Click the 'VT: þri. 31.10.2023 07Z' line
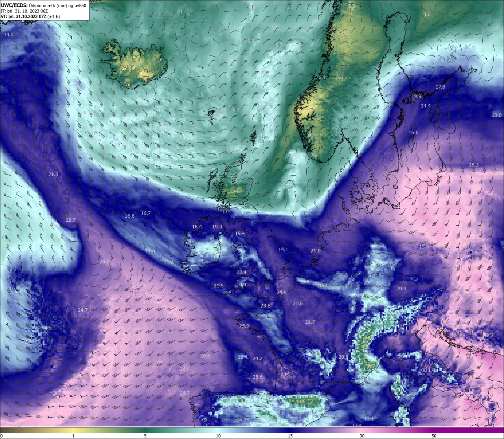This screenshot has width=504, height=439. click(x=24, y=17)
